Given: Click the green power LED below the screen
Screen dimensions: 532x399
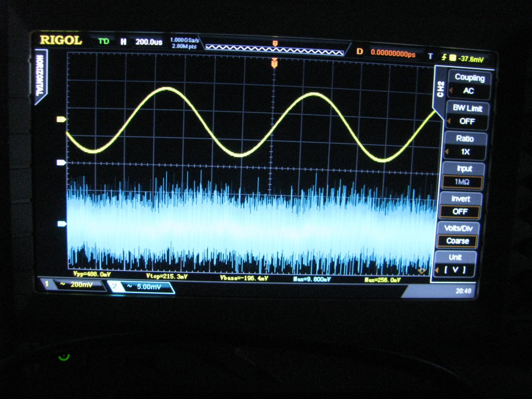Looking at the screenshot, I should 64,357.
